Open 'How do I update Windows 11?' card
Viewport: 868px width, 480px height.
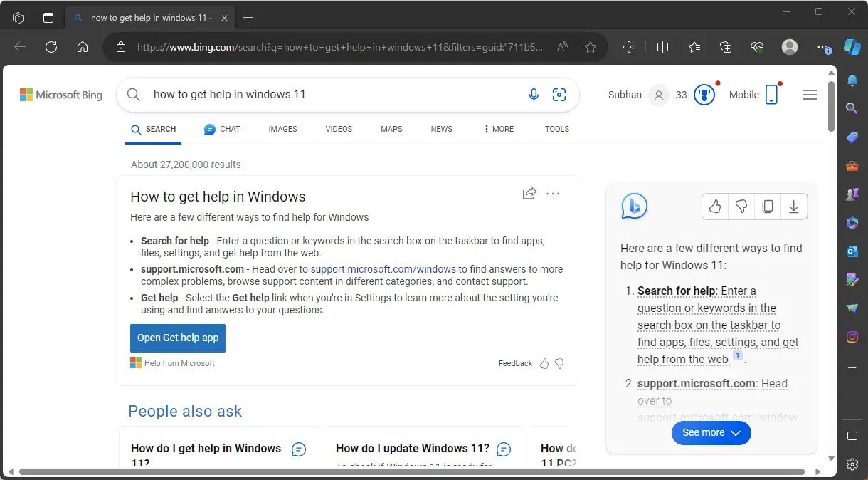(423, 449)
